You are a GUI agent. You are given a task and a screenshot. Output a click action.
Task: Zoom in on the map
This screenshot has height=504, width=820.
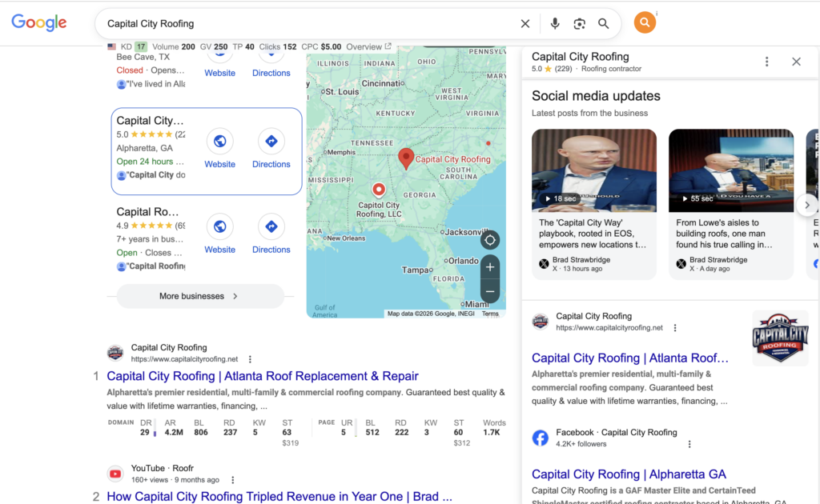pyautogui.click(x=490, y=267)
